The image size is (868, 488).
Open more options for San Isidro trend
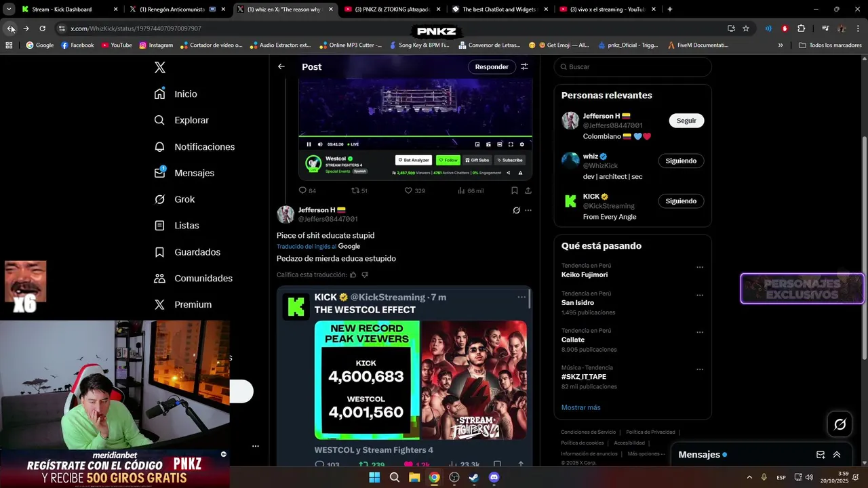coord(700,296)
